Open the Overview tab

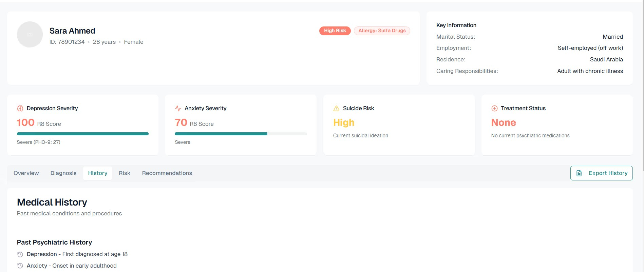point(26,173)
